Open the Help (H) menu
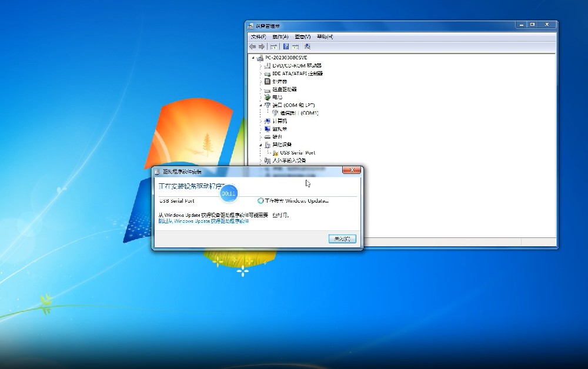The height and width of the screenshot is (369, 588). point(325,36)
